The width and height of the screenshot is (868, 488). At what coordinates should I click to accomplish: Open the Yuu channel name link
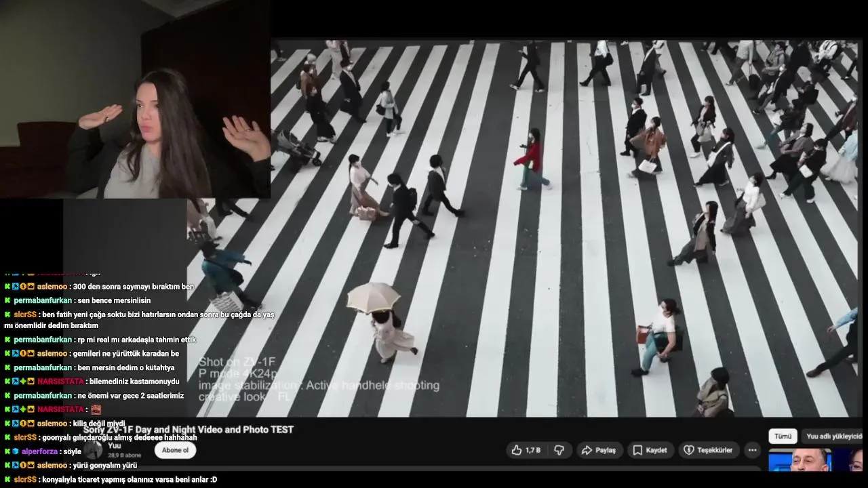(x=114, y=445)
